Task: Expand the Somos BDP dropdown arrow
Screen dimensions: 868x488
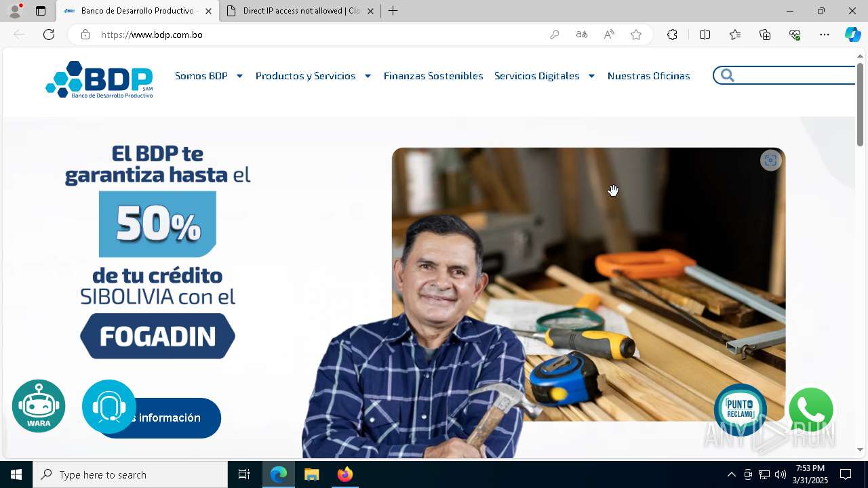Action: (x=239, y=76)
